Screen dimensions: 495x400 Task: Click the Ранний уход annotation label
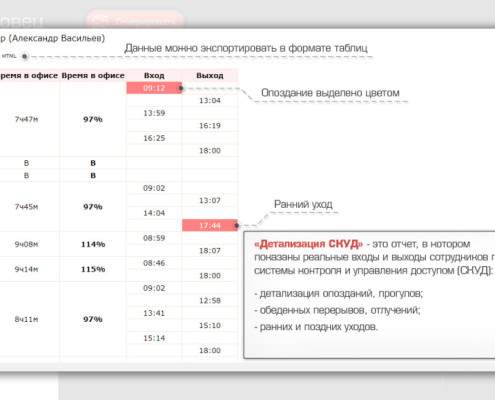coord(303,204)
